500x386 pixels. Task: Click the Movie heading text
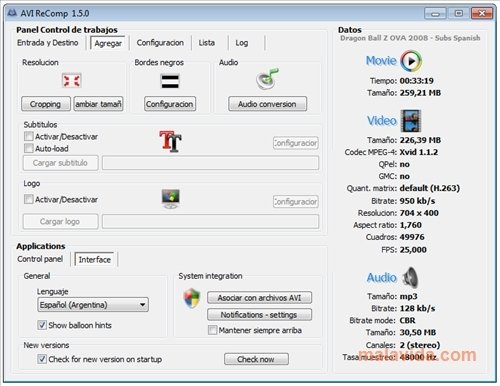click(x=381, y=61)
